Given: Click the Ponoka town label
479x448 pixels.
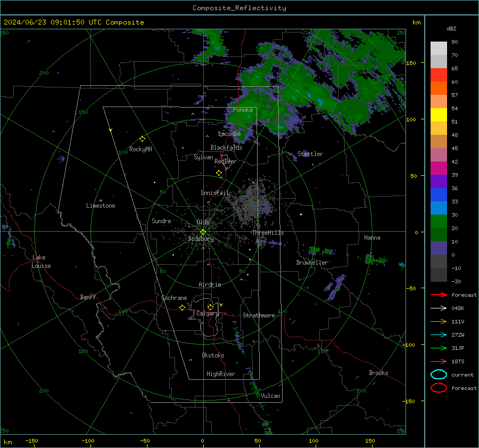Looking at the screenshot, I should point(243,110).
